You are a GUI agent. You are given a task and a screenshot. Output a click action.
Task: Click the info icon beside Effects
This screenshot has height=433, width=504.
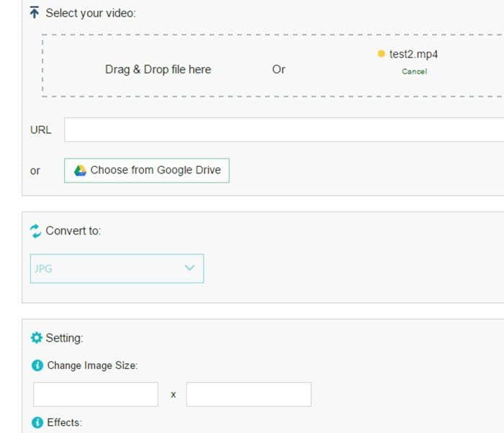[x=37, y=422]
